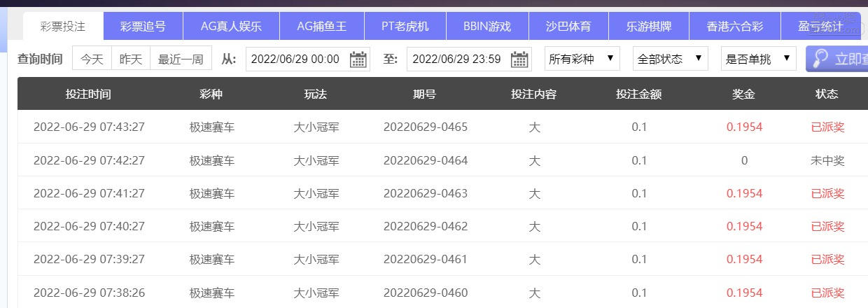Click 已派奖 status for issue 0460

827,292
